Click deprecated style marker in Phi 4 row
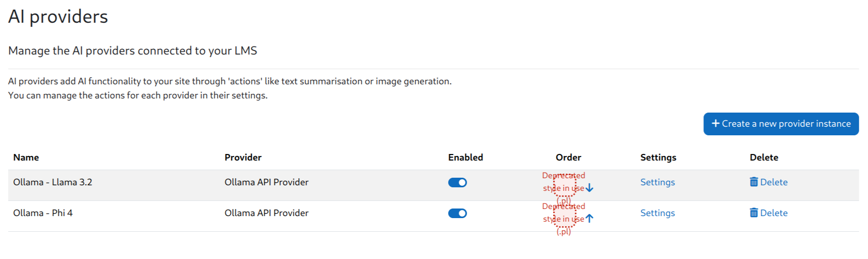Viewport: 868px width, 259px height. point(564,216)
